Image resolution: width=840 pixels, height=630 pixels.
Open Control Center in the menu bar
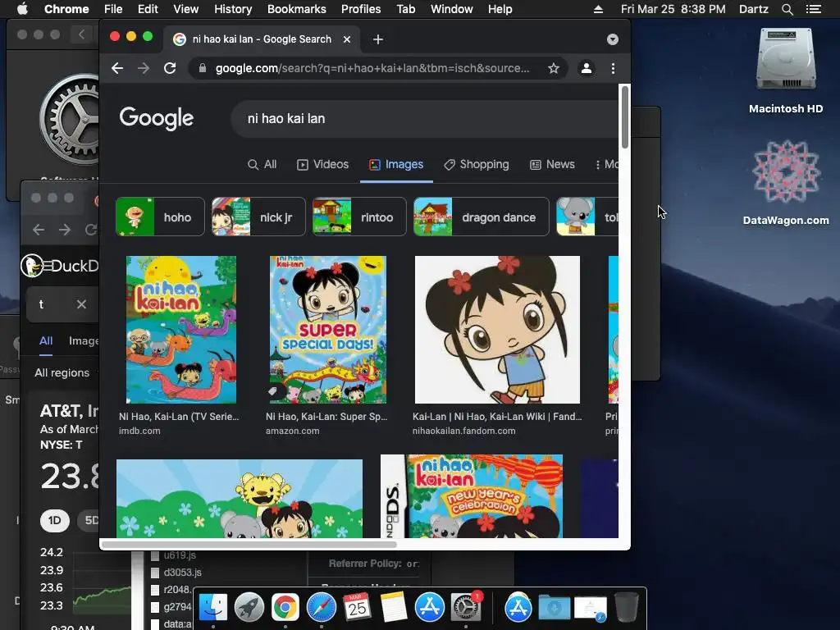pyautogui.click(x=813, y=9)
